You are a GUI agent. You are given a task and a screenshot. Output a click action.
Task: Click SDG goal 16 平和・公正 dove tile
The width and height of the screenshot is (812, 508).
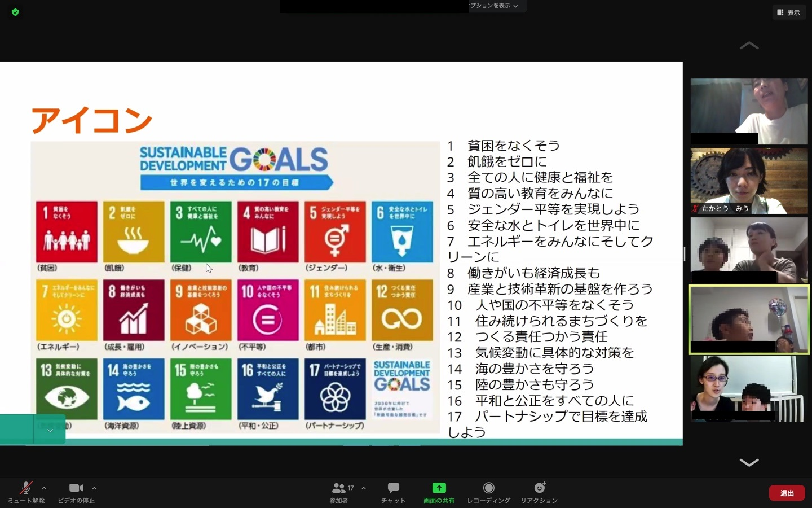click(268, 389)
